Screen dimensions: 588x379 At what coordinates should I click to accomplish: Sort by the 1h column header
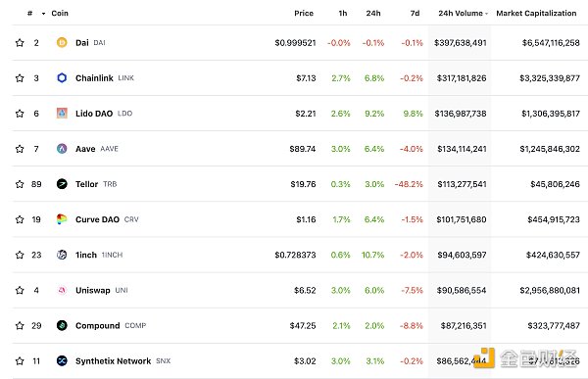pos(343,13)
